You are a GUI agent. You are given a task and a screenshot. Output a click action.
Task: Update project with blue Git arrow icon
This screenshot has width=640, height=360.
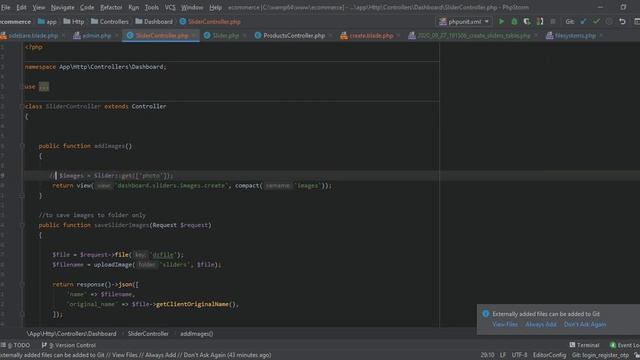(x=584, y=22)
